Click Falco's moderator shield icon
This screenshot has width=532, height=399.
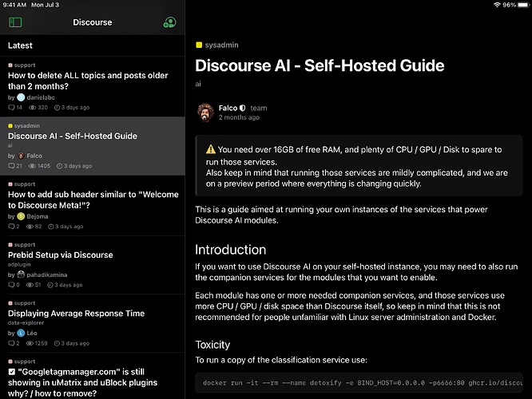242,109
